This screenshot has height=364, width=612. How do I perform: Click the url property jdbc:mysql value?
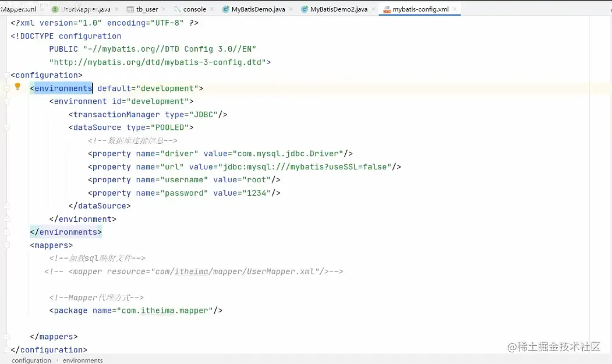307,167
